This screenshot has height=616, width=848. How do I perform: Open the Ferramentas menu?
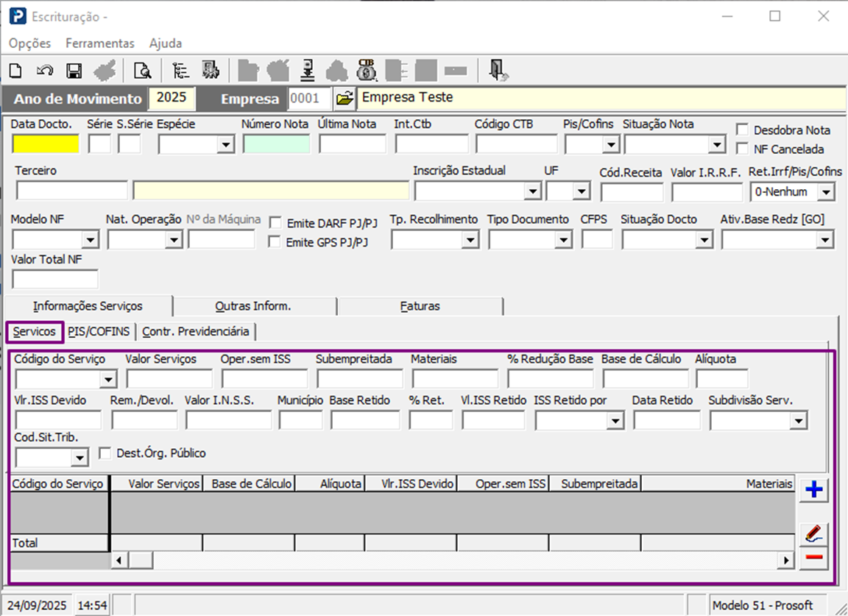100,43
